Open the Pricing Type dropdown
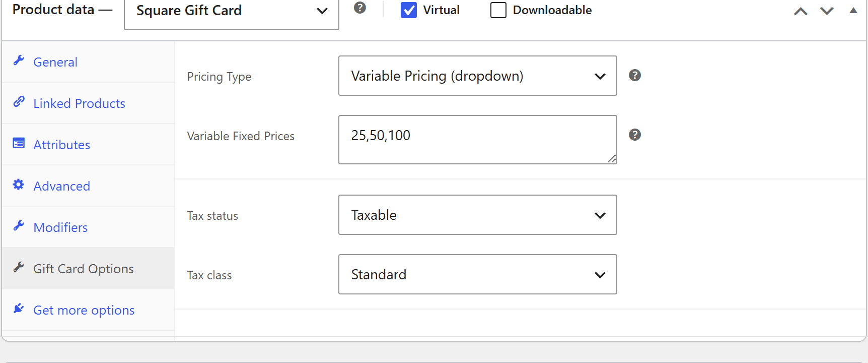Image resolution: width=868 pixels, height=363 pixels. pos(478,76)
